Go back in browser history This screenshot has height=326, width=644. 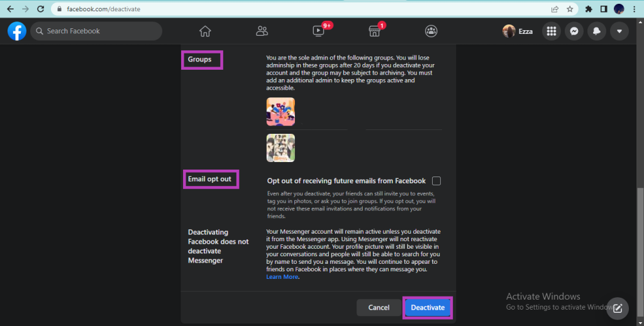click(10, 9)
